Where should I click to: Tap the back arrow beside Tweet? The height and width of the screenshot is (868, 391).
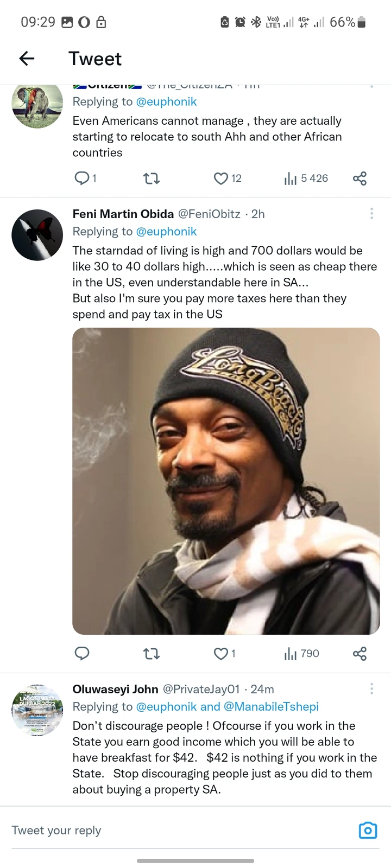point(27,59)
